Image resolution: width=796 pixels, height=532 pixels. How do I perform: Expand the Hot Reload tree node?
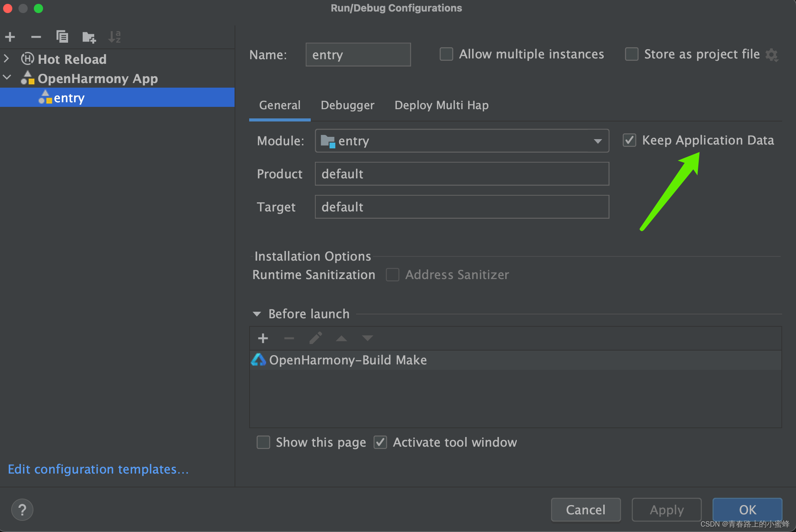click(7, 59)
